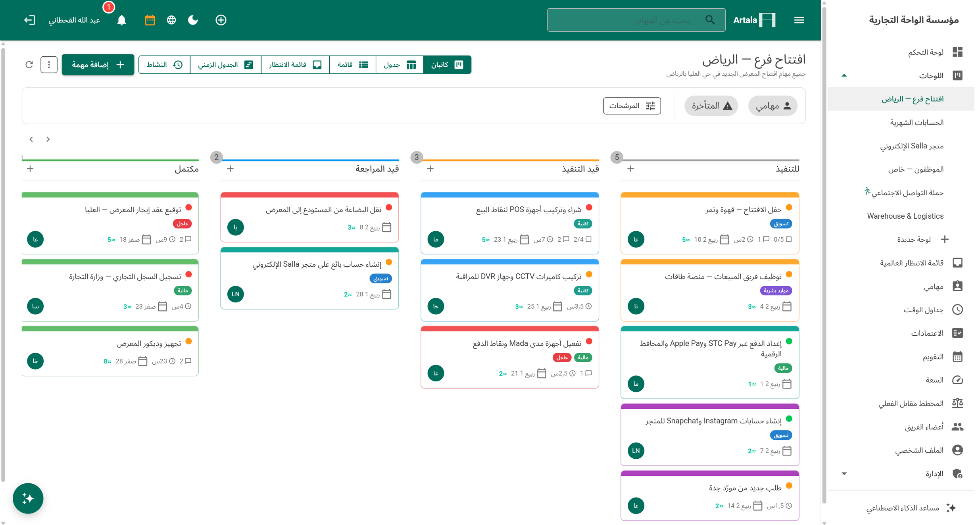
Task: Open the المرشحات filters panel
Action: point(632,106)
